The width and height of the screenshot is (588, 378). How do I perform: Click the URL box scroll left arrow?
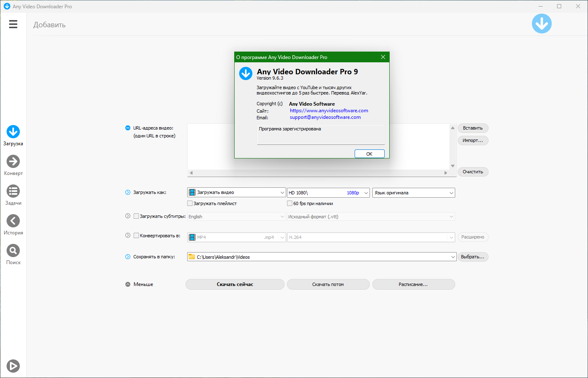click(x=191, y=173)
